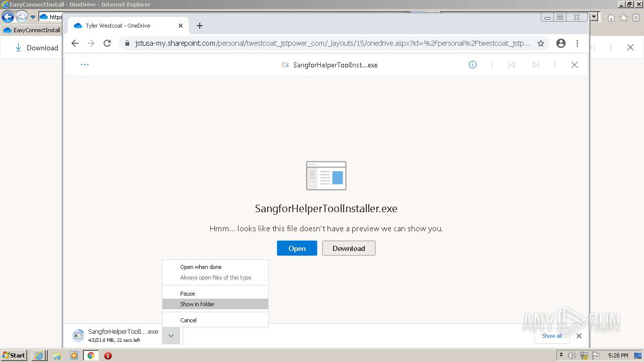Open Internet Explorer favorites star
The image size is (644, 362).
point(623,18)
